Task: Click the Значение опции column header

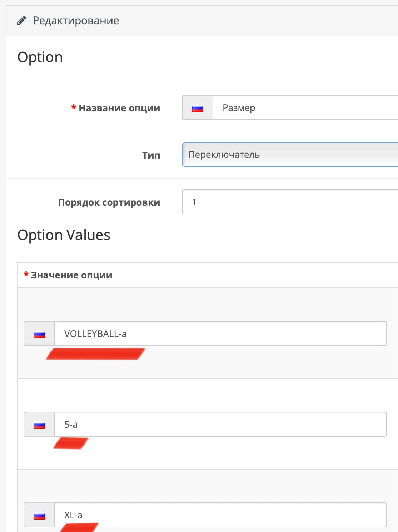Action: coord(71,275)
